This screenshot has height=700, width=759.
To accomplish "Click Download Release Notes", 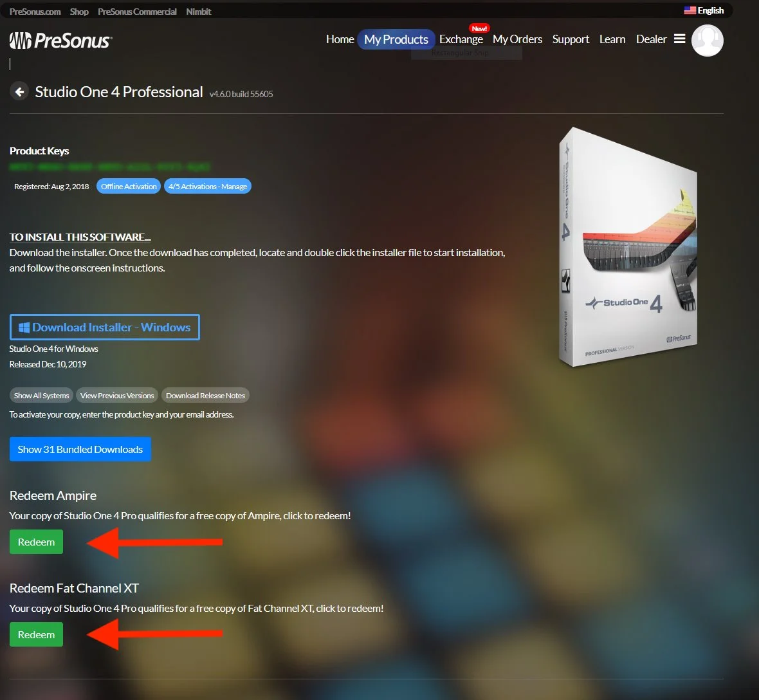I will tap(205, 396).
